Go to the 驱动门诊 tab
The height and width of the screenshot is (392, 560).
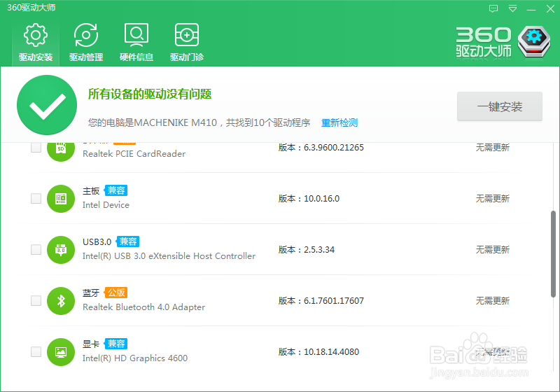[x=187, y=43]
